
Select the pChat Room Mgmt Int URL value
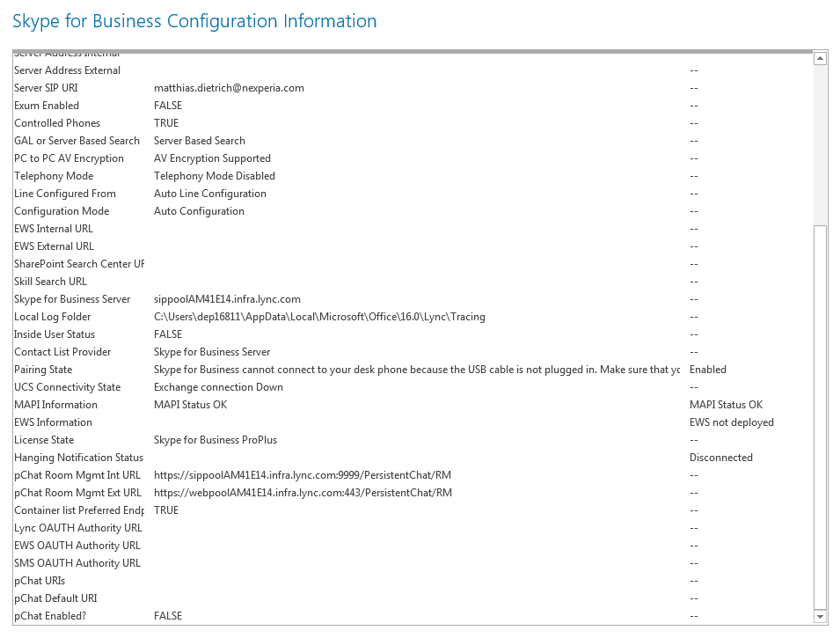pos(303,475)
